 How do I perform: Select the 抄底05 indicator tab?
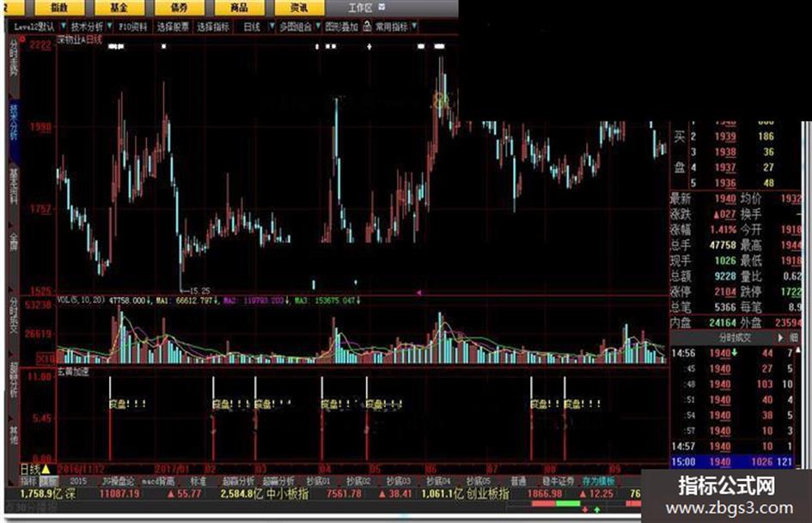(x=478, y=481)
